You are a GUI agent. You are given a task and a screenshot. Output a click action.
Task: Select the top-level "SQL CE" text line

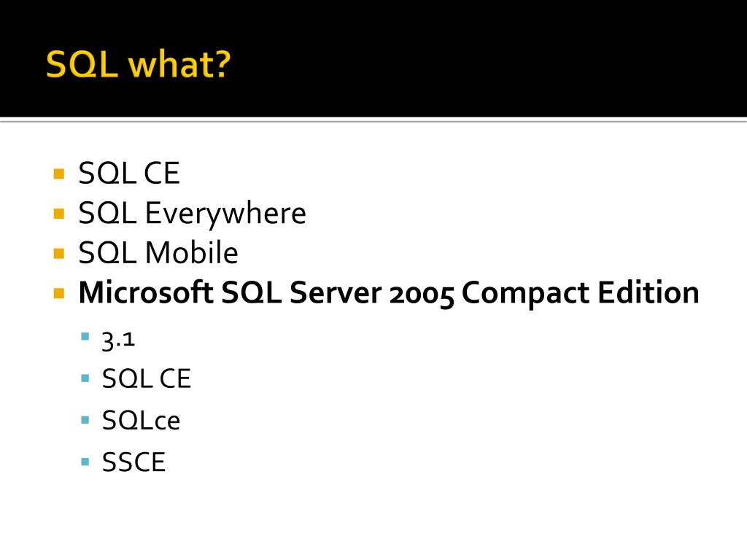pyautogui.click(x=128, y=174)
